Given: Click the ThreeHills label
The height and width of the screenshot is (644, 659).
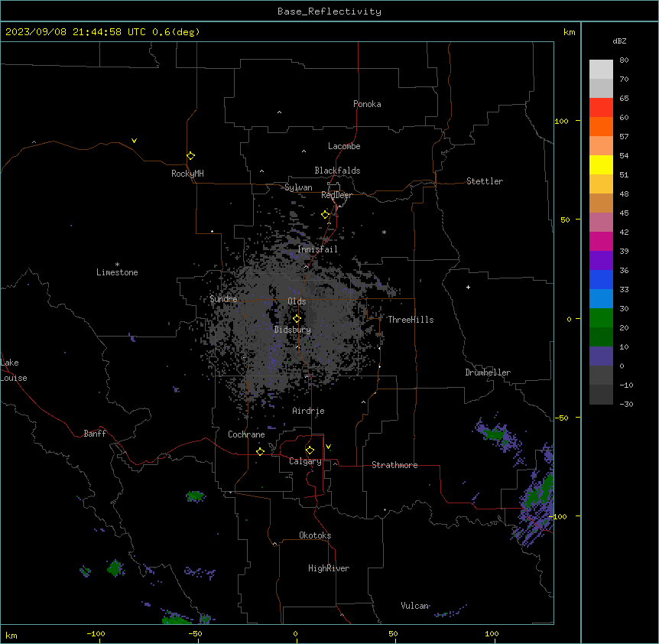Looking at the screenshot, I should click(x=411, y=320).
